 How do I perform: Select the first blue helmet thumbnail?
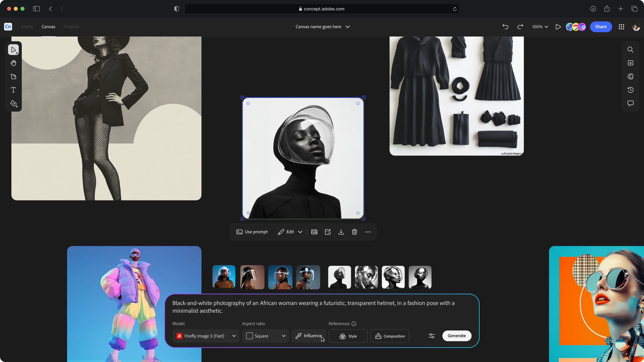point(224,277)
